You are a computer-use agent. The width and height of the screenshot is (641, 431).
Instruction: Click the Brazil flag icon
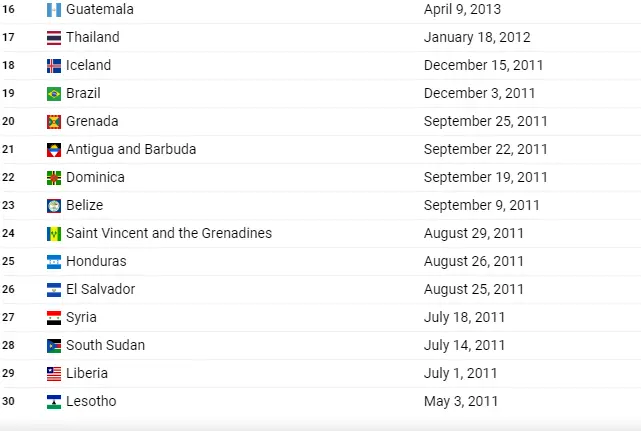coord(54,94)
